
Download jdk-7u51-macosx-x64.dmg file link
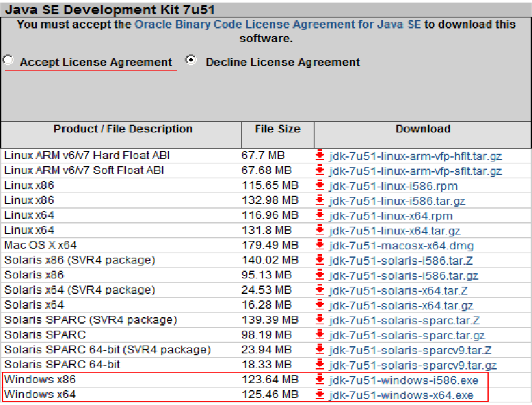[402, 246]
